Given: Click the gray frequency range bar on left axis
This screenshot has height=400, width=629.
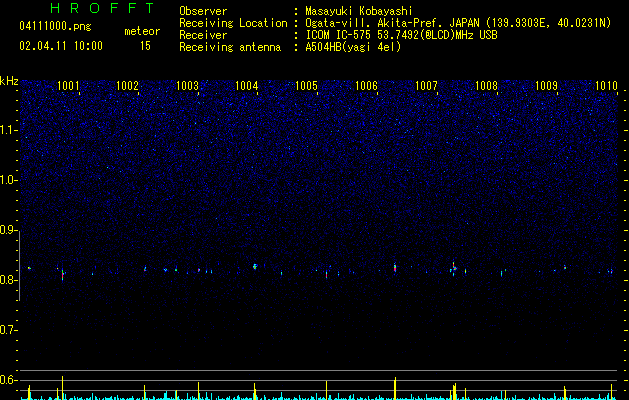Looking at the screenshot, I should (x=20, y=266).
